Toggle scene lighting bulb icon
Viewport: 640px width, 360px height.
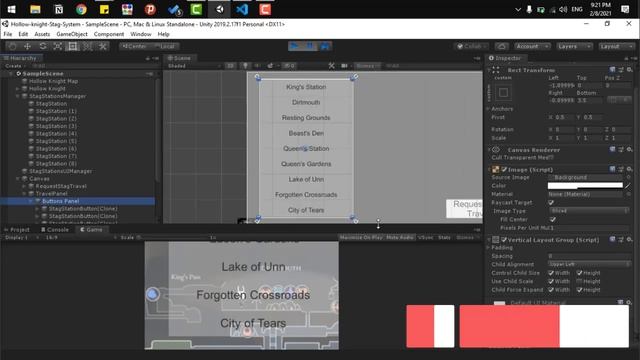(245, 66)
